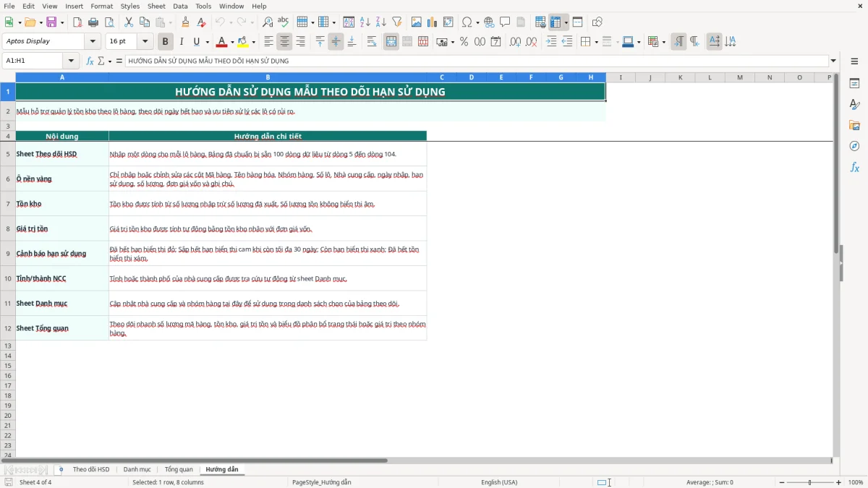Image resolution: width=868 pixels, height=488 pixels.
Task: Run the spelling check tool
Action: point(284,22)
